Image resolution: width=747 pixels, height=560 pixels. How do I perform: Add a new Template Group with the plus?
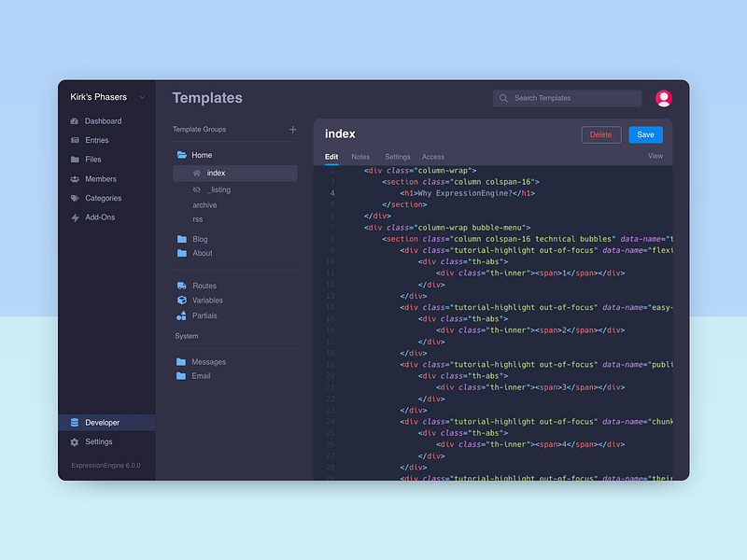pyautogui.click(x=292, y=129)
